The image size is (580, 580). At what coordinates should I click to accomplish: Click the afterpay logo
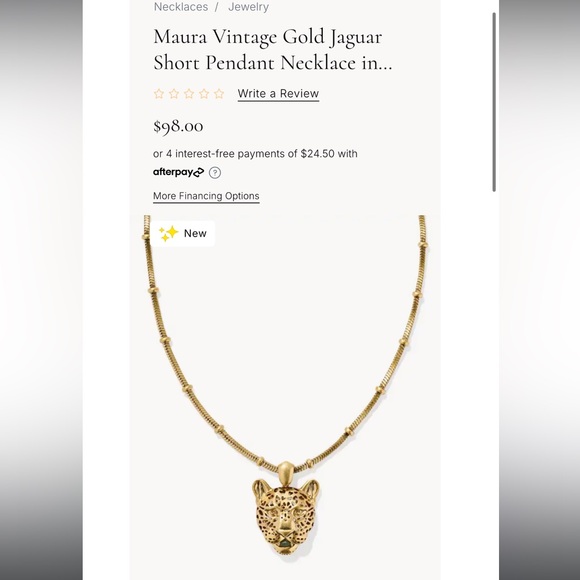(x=178, y=172)
